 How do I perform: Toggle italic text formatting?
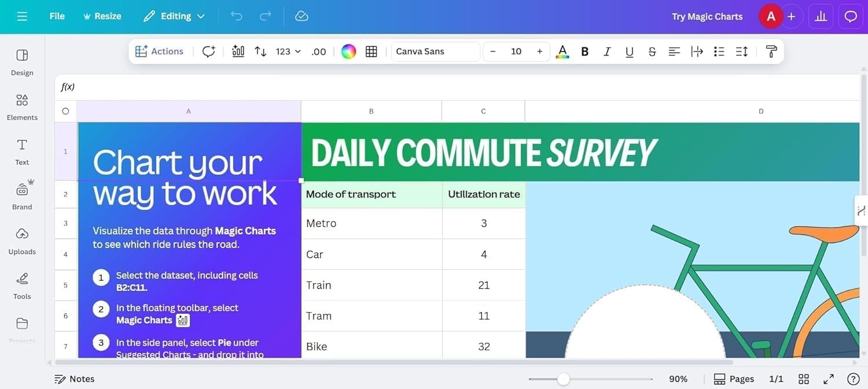tap(607, 51)
